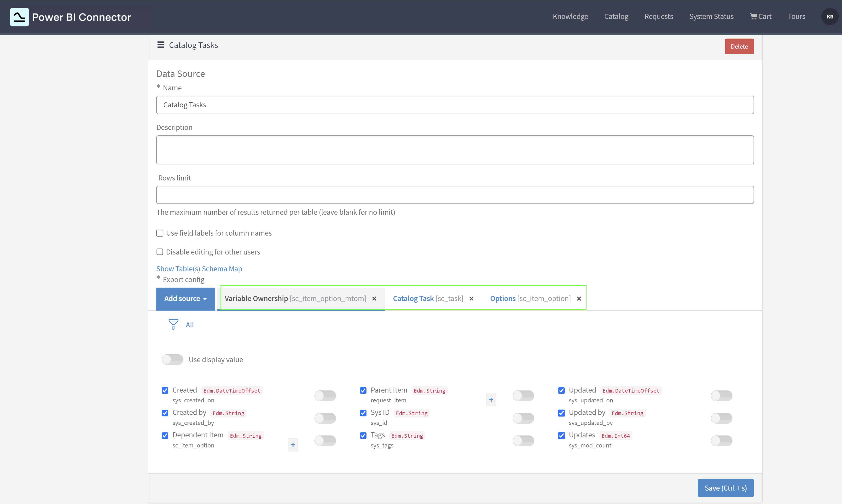Uncheck the Created by field checkbox

[x=165, y=413]
